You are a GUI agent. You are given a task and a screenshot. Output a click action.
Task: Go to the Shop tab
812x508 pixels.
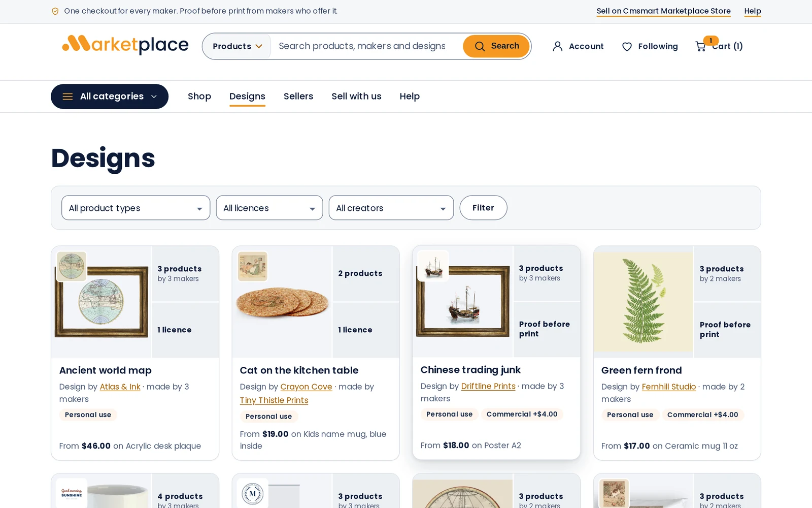point(199,97)
